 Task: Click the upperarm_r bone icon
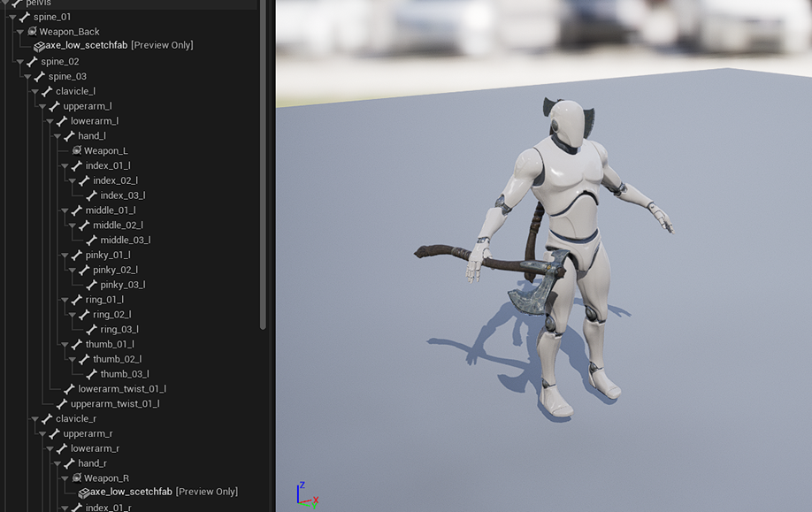click(54, 434)
